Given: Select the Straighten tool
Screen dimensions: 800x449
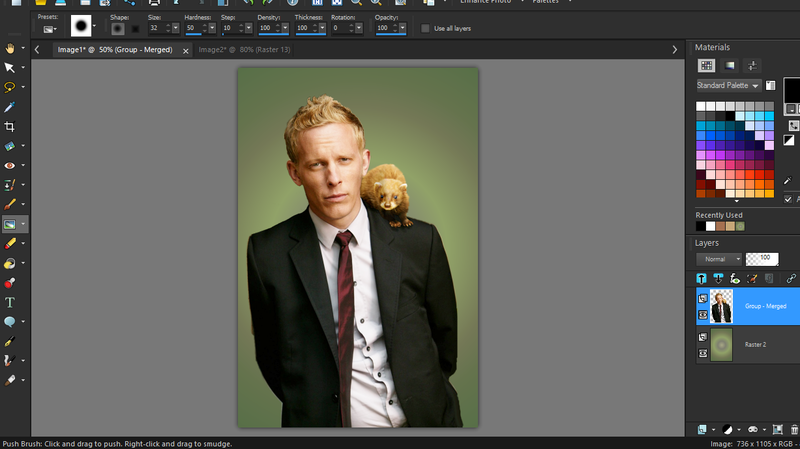Looking at the screenshot, I should (10, 146).
